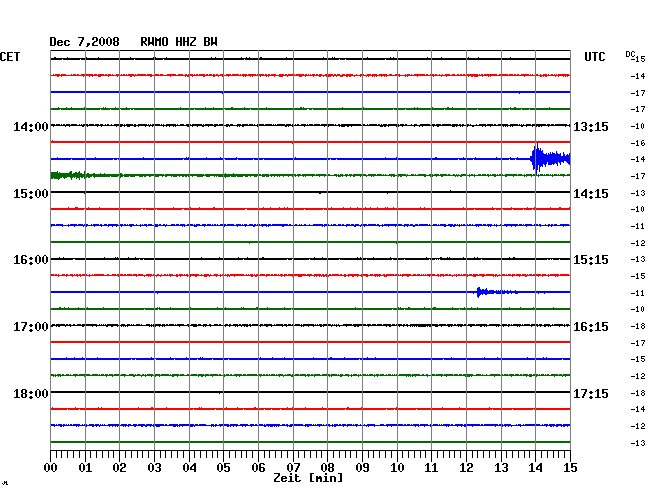This screenshot has width=650, height=494.
Task: Select the '16:15' UTC time label
Action: coord(591,327)
